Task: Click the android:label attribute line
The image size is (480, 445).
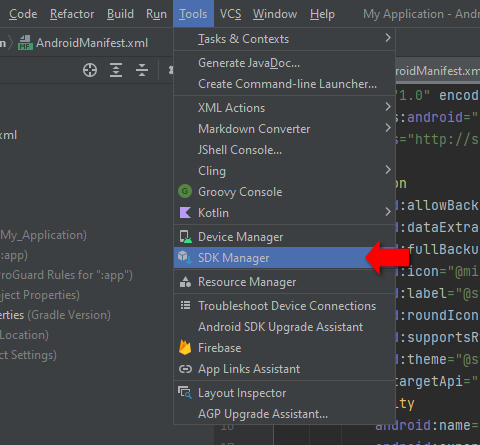Action: [x=438, y=294]
